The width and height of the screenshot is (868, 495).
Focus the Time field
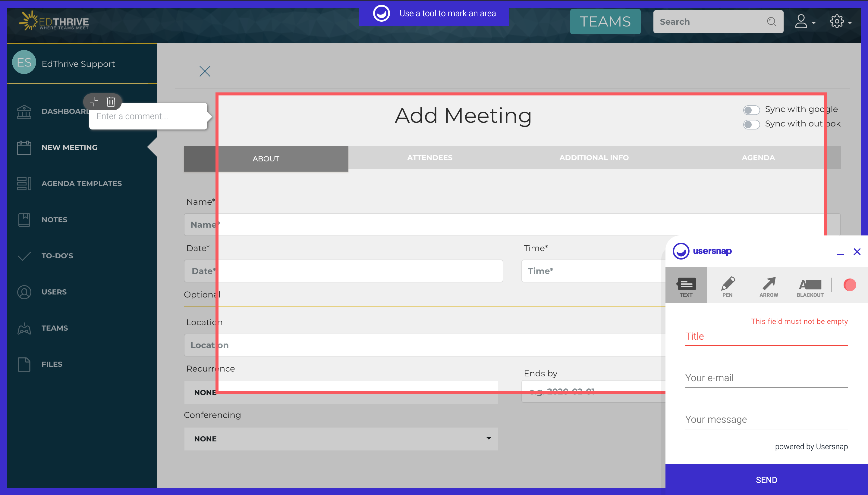[593, 271]
